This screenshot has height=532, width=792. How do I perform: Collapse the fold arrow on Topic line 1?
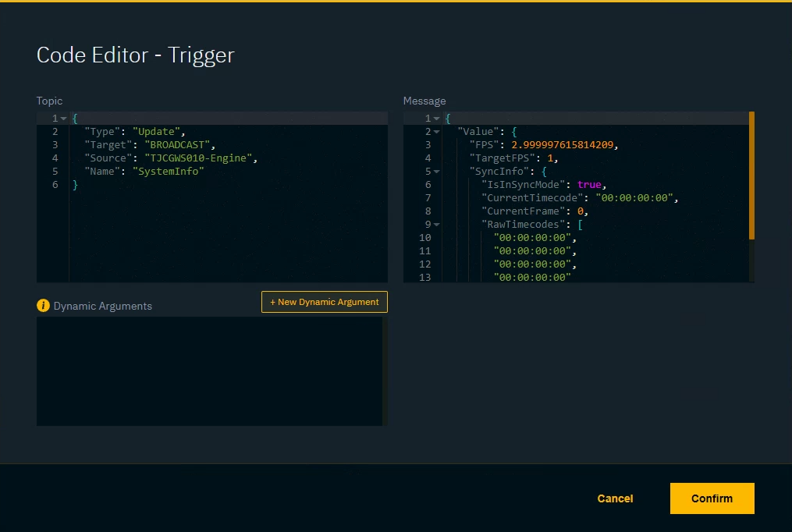(63, 119)
